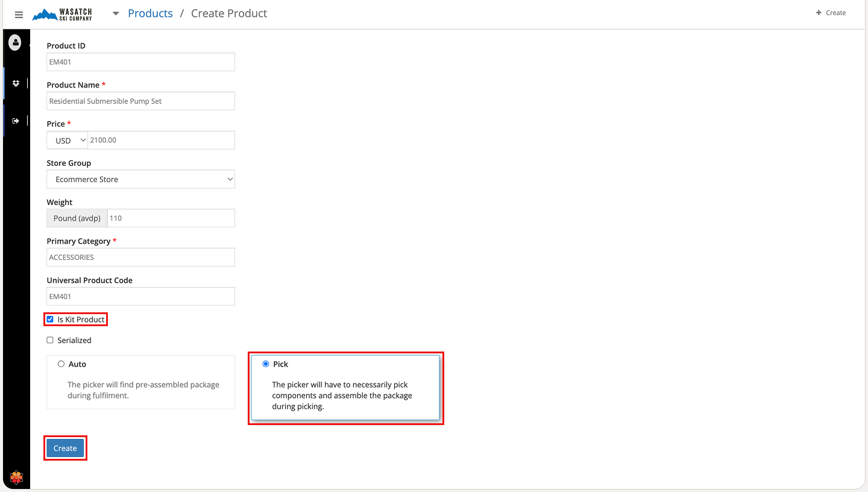Viewport: 868px width, 492px height.
Task: Go to Products breadcrumb link
Action: click(x=150, y=13)
